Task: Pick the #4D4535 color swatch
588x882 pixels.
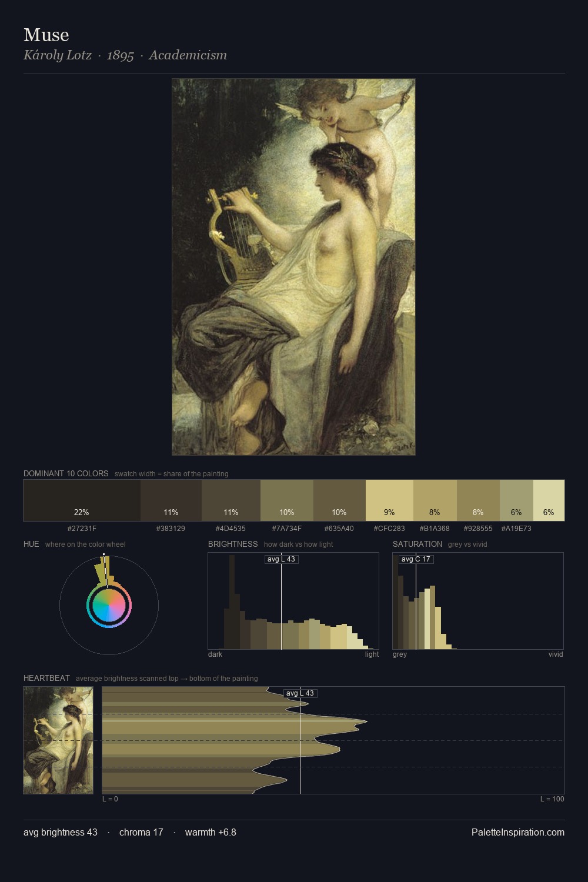Action: pyautogui.click(x=231, y=500)
